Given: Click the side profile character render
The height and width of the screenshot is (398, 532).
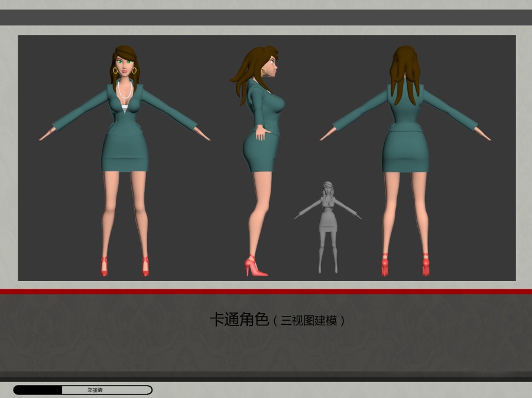Looking at the screenshot, I should click(x=258, y=161).
